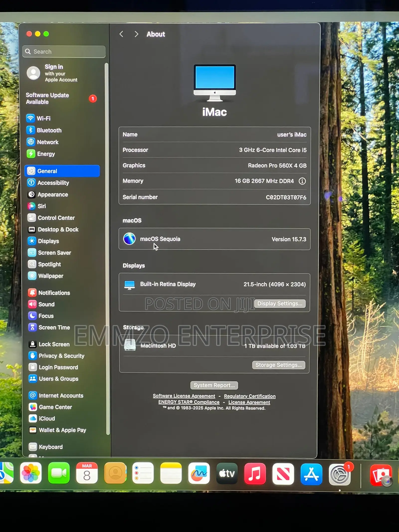Open Calendar from the Dock
The image size is (399, 532).
(x=87, y=473)
